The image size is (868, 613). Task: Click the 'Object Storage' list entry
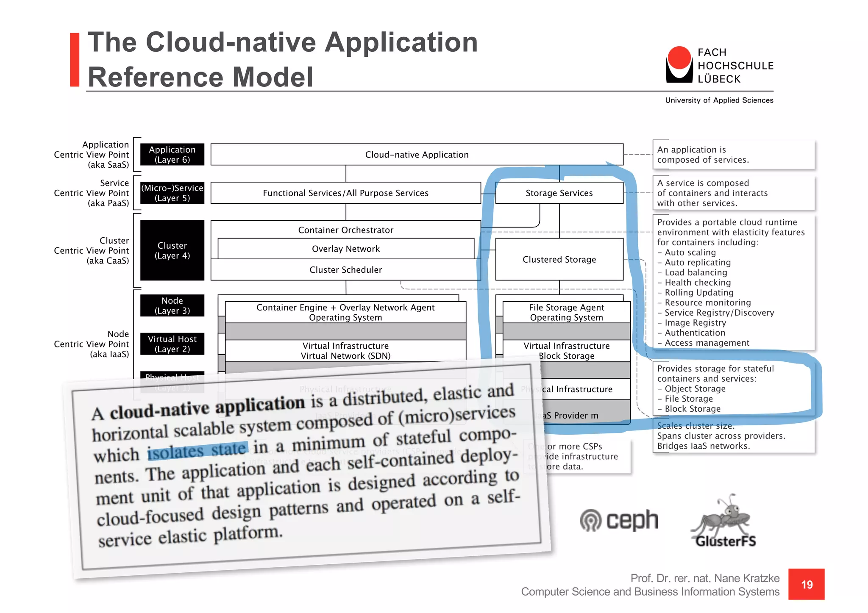click(x=692, y=389)
